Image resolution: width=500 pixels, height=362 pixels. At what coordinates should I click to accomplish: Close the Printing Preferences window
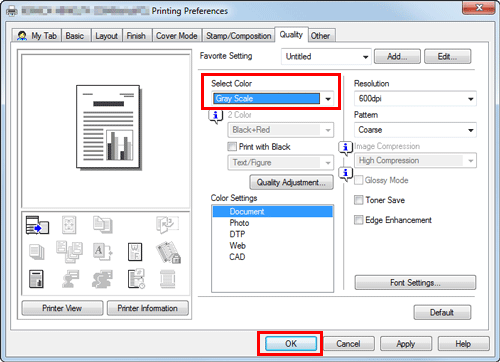tap(478, 8)
